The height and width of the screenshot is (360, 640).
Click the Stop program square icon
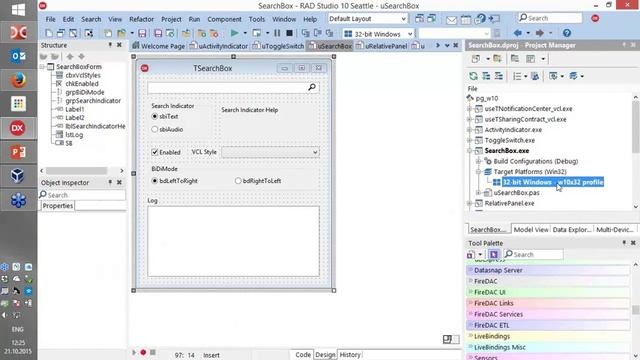[289, 33]
